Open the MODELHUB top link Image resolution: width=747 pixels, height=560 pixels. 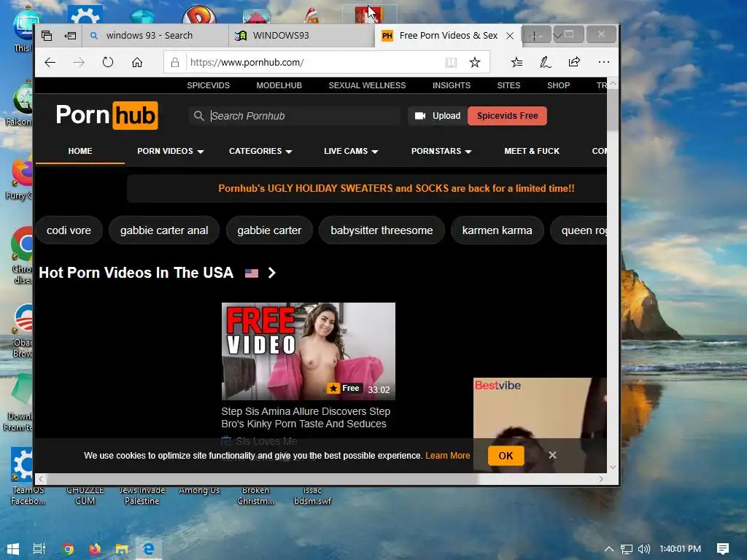point(279,85)
